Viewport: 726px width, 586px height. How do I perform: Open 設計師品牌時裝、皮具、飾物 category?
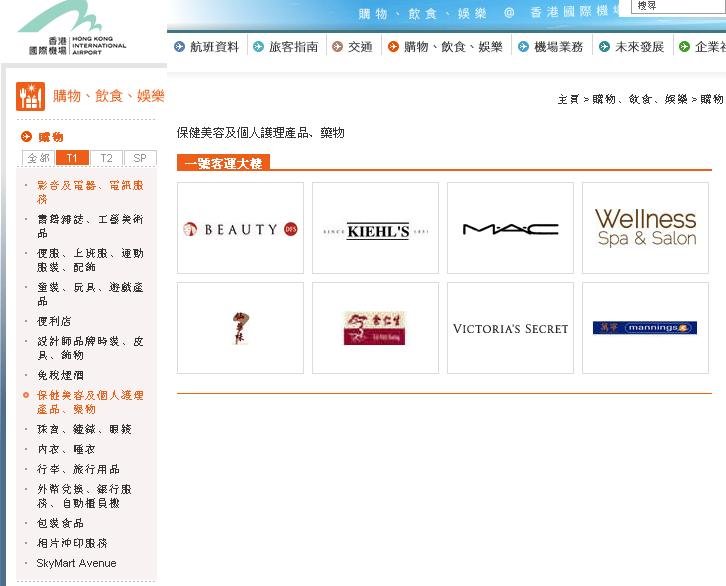point(90,348)
